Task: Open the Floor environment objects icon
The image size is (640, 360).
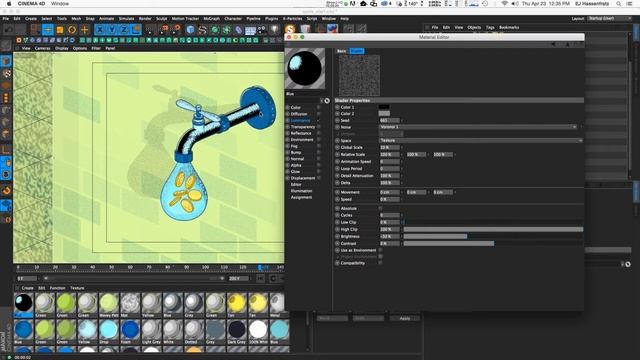Action: 250,30
